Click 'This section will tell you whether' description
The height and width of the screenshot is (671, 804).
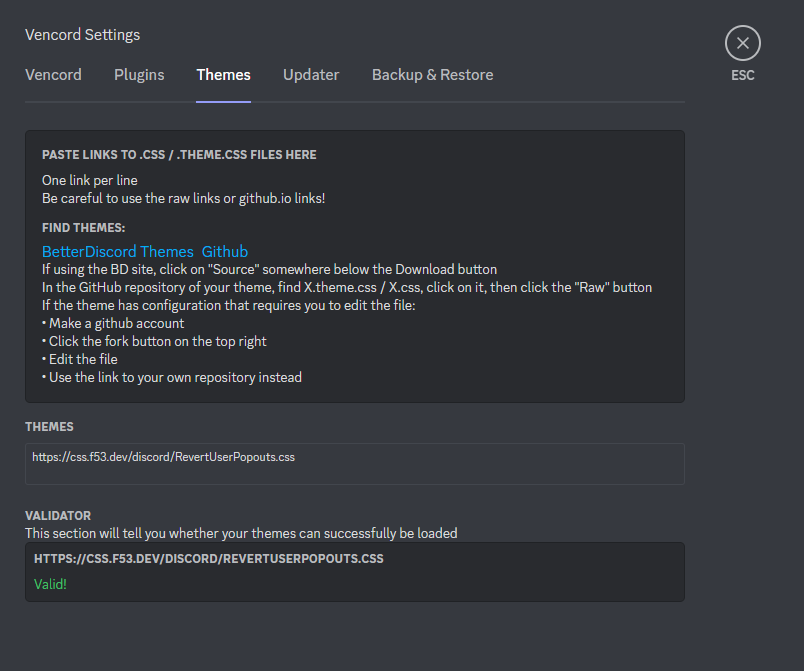(x=241, y=534)
